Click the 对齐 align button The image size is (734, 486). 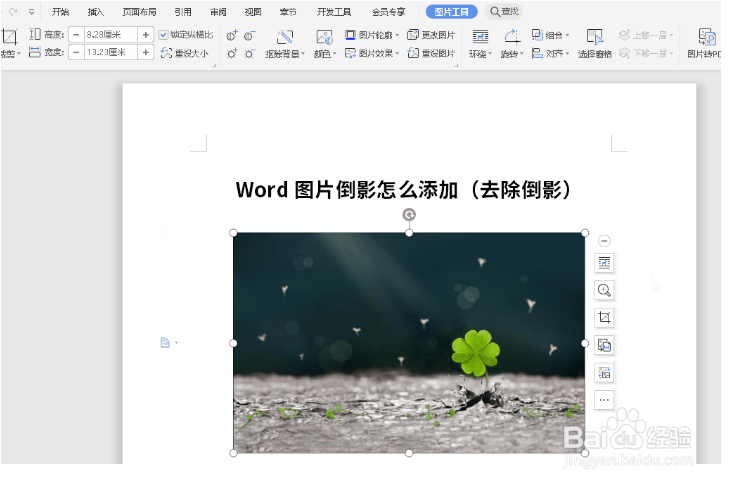pos(550,53)
